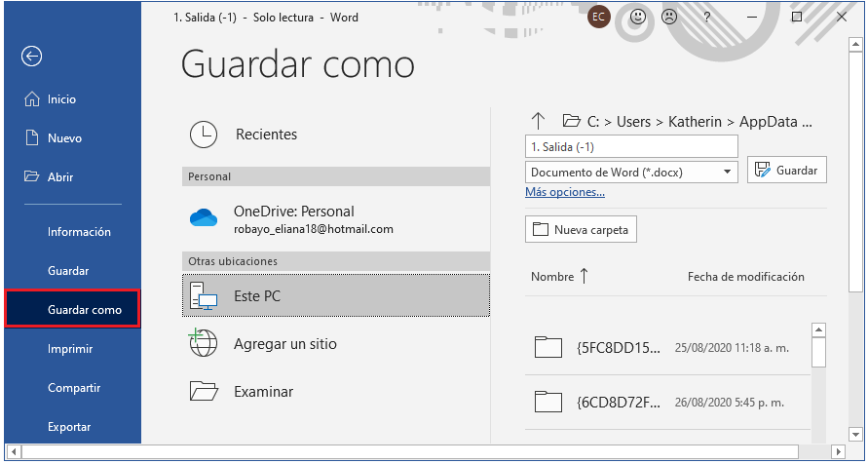This screenshot has width=868, height=464.
Task: Open Help with the question mark
Action: pyautogui.click(x=707, y=18)
